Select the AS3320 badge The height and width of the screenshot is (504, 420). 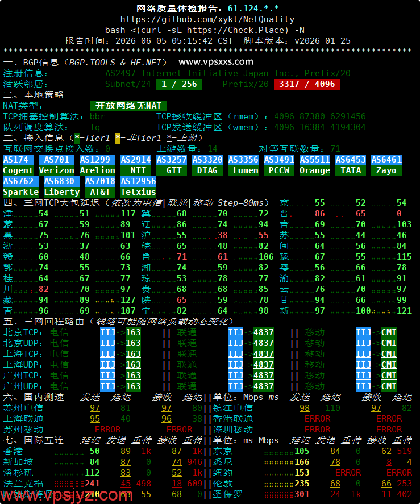pyautogui.click(x=207, y=160)
